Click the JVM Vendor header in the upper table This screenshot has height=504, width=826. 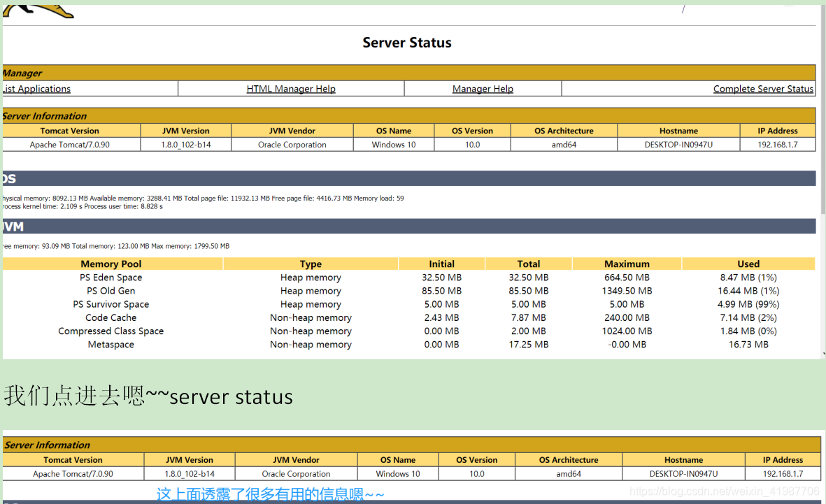(x=292, y=131)
